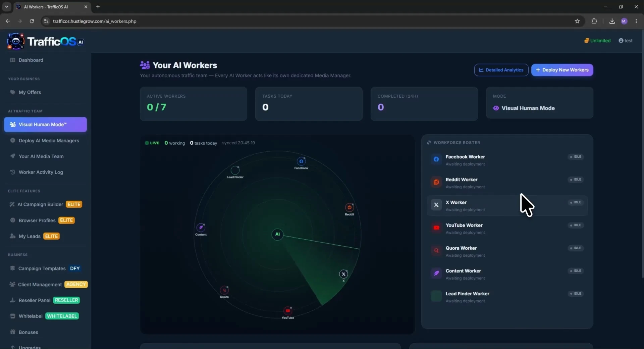The image size is (644, 349).
Task: Click Facebook Worker IDLE badge
Action: [576, 157]
